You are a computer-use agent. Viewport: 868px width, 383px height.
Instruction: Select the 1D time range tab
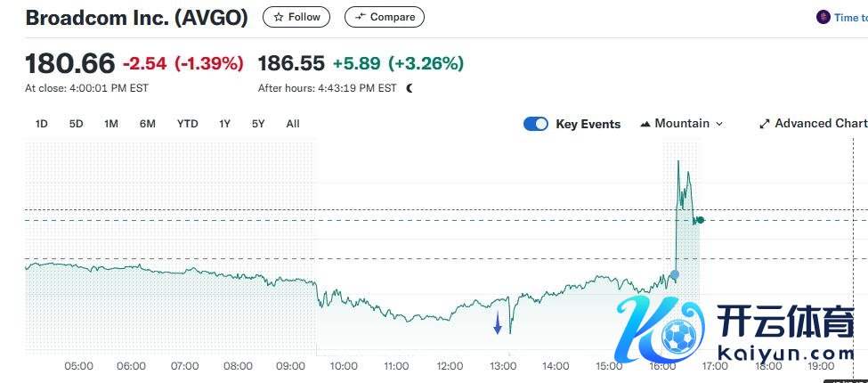(x=41, y=124)
